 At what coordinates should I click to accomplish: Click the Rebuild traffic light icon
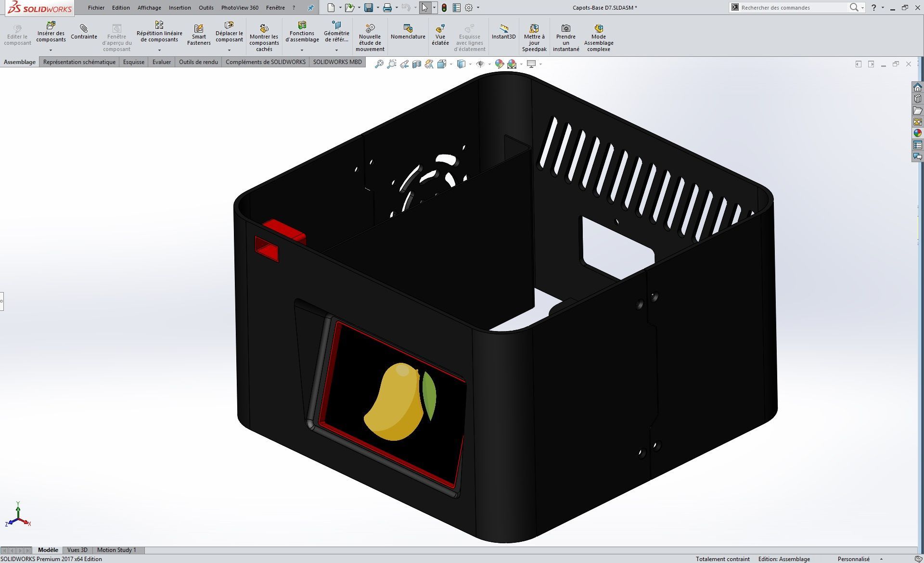click(x=444, y=8)
